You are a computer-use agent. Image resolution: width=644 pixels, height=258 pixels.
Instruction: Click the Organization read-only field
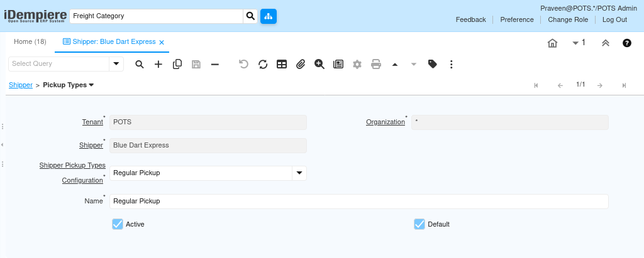pos(509,122)
